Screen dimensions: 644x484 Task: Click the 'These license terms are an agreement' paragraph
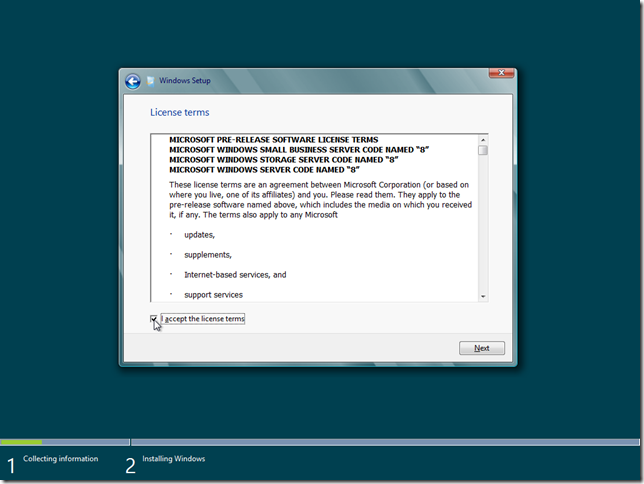(x=320, y=200)
